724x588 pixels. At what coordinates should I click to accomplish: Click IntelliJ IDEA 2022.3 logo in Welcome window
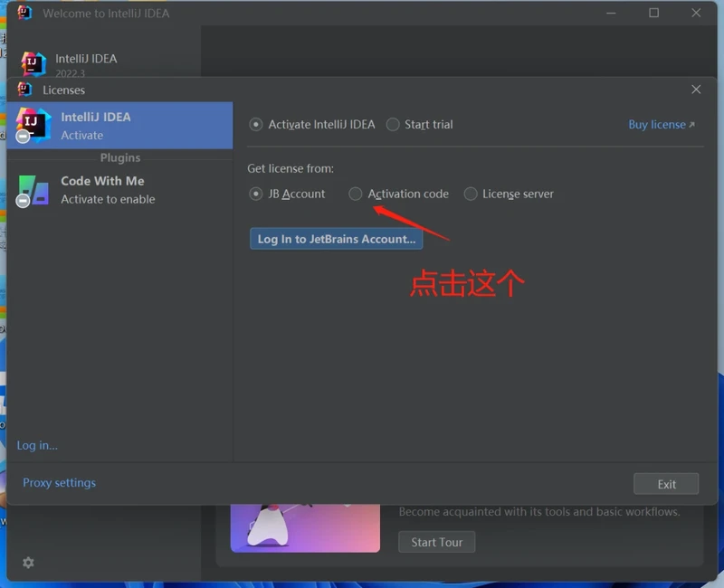33,63
